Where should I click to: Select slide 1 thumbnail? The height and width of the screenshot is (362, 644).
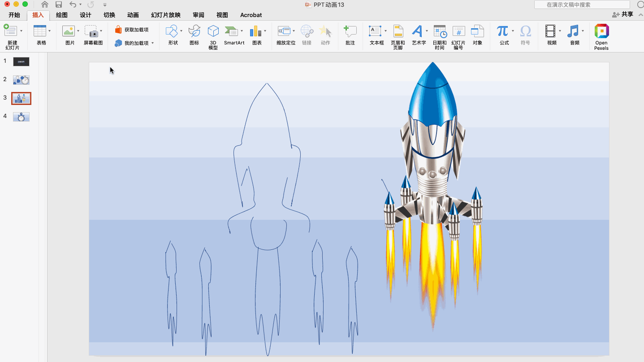coord(21,61)
